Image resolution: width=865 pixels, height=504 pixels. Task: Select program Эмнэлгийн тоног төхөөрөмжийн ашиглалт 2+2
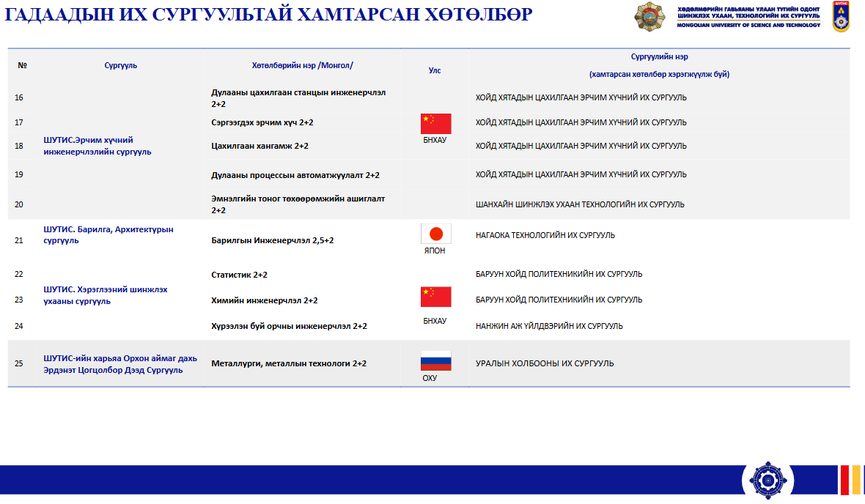(298, 204)
